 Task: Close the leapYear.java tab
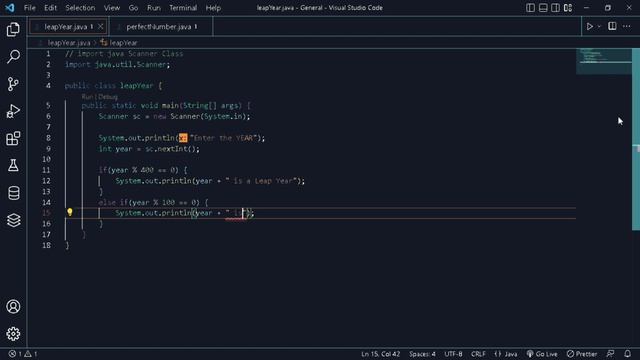tap(100, 27)
